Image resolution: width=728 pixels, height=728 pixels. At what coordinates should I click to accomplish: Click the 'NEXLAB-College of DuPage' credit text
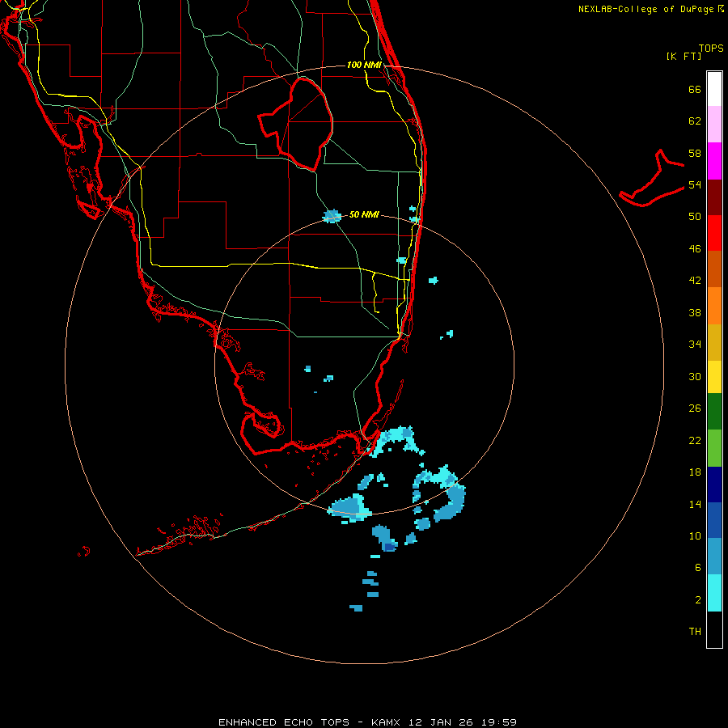645,9
